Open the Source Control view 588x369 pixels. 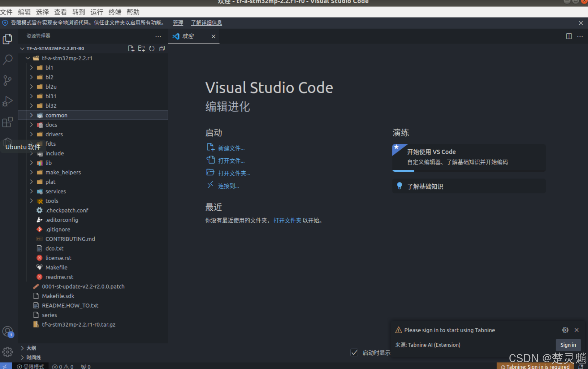[7, 80]
